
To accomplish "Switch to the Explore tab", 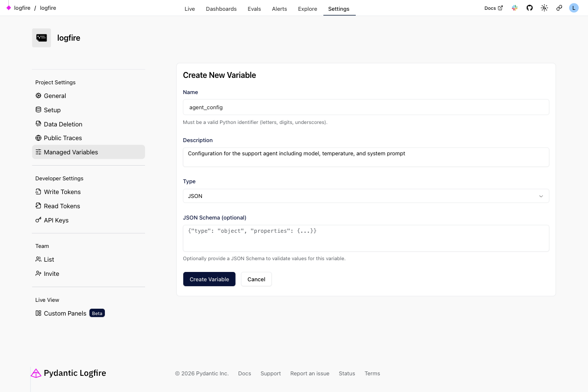I will pyautogui.click(x=307, y=9).
